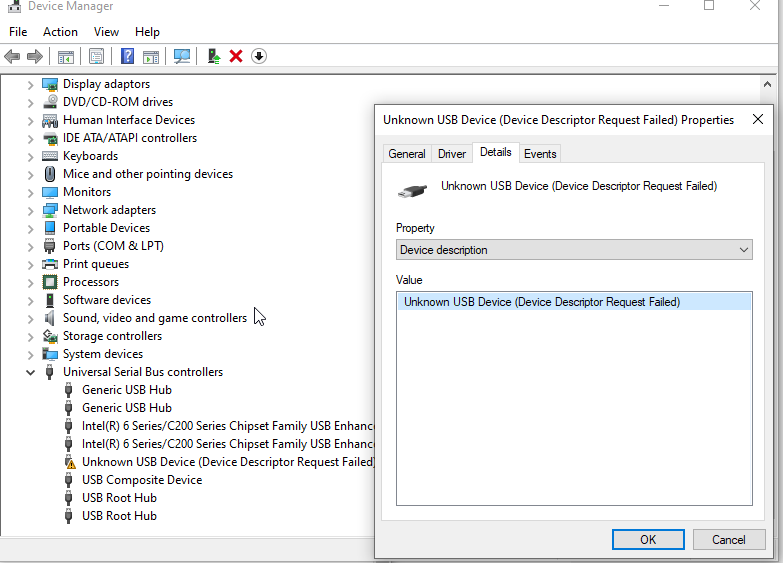This screenshot has height=563, width=783.
Task: Select the DVD/CD-ROM drives tree label
Action: coord(118,102)
